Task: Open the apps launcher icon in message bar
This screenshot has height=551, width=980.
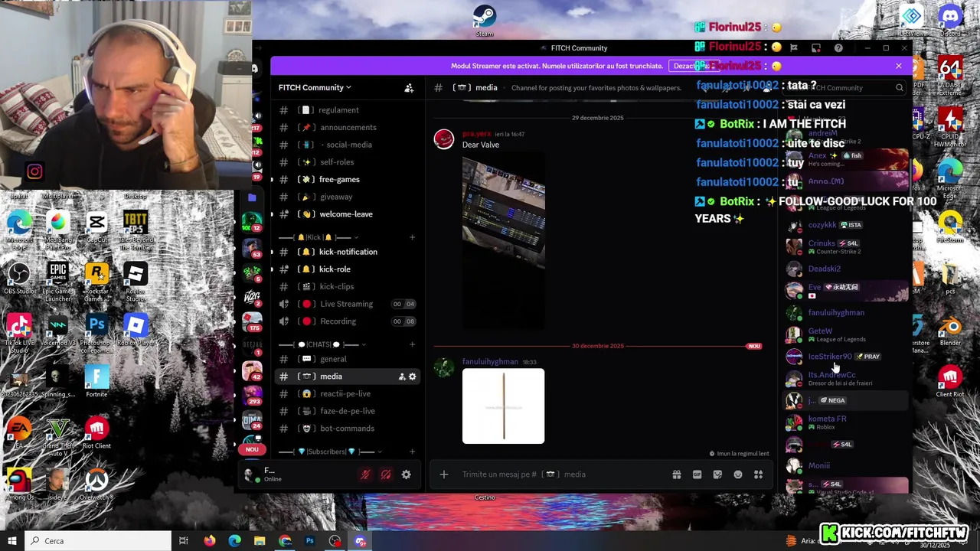Action: tap(759, 474)
